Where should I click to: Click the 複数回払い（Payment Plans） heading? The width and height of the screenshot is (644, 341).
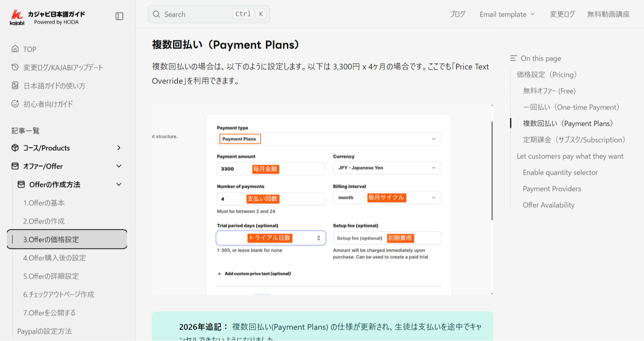coord(226,45)
